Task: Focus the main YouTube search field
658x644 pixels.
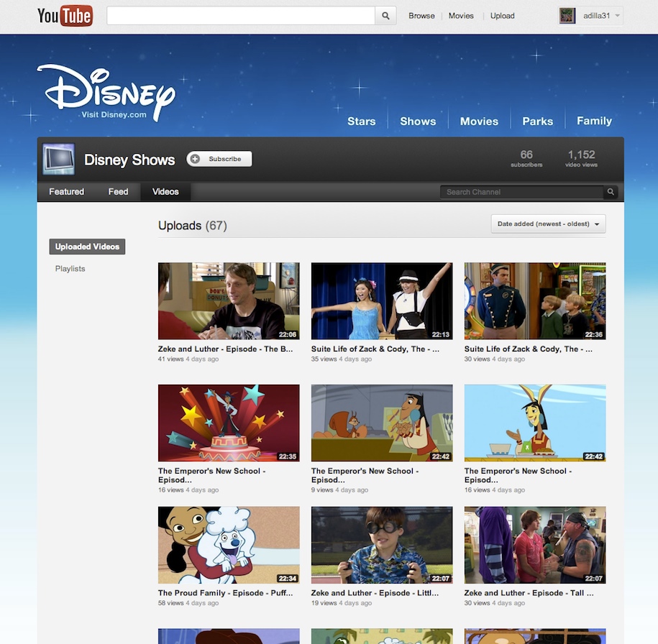Action: point(241,16)
